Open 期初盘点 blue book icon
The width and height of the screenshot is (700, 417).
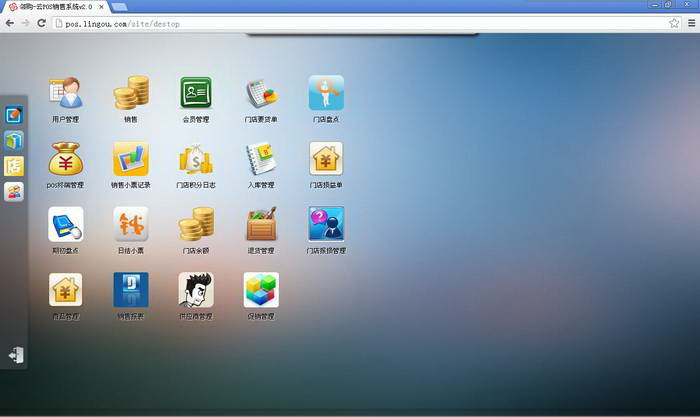pos(66,224)
